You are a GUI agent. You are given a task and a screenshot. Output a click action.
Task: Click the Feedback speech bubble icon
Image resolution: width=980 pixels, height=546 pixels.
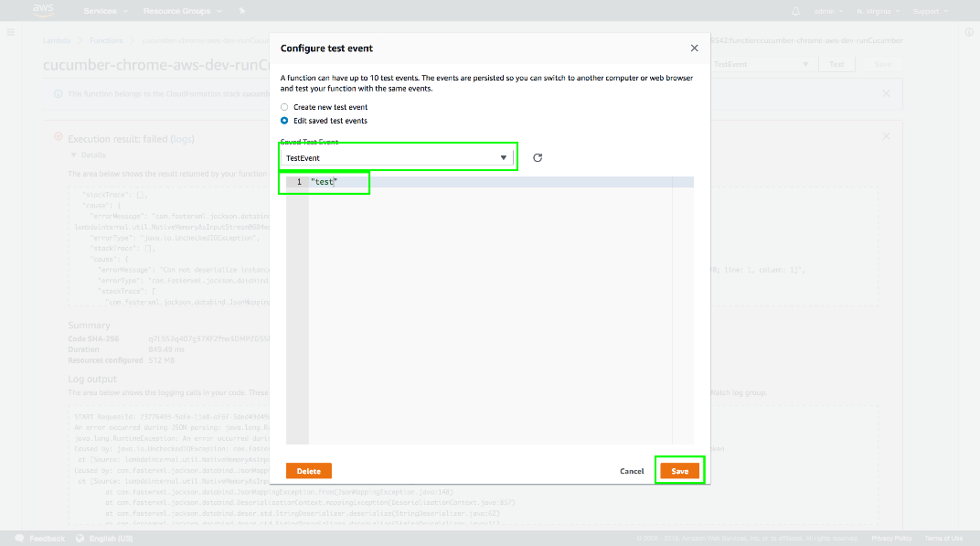pyautogui.click(x=20, y=538)
